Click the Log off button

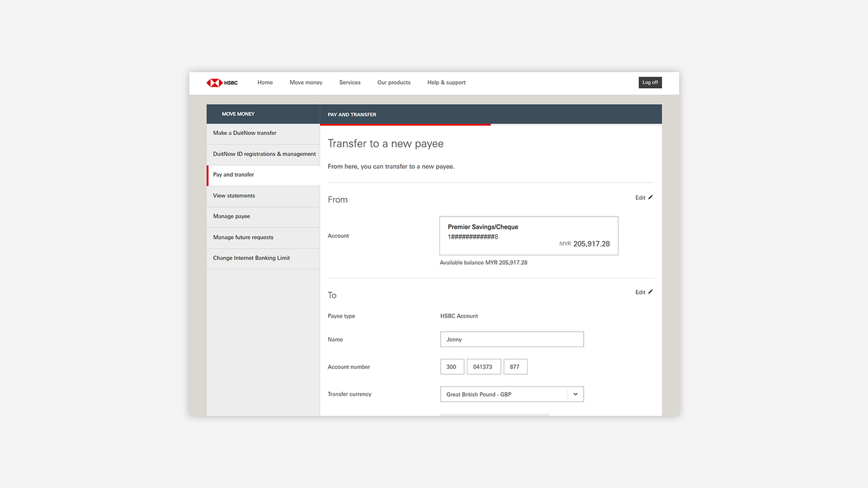(x=650, y=82)
